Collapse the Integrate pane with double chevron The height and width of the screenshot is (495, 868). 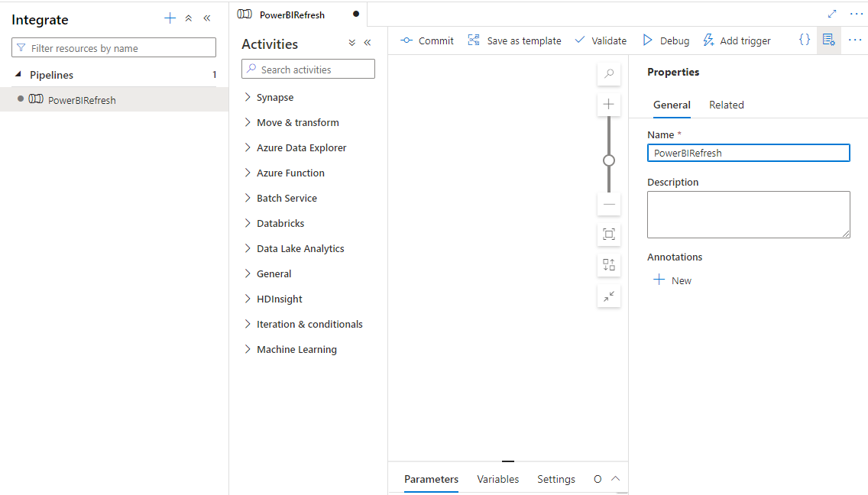click(207, 18)
